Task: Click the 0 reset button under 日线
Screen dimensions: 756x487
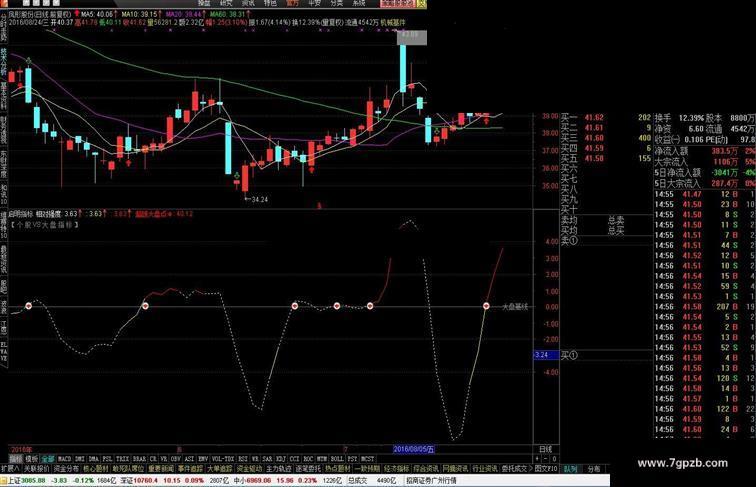Action: pyautogui.click(x=554, y=459)
